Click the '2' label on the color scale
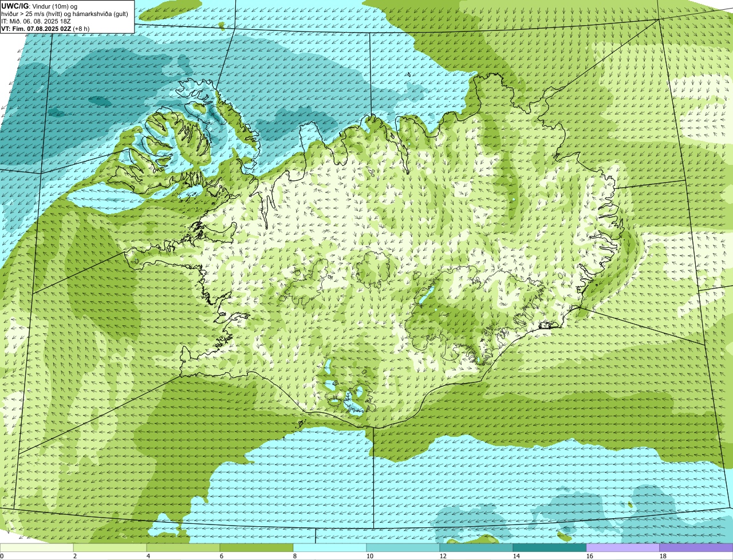Viewport: 733px width, 560px height. click(x=75, y=556)
